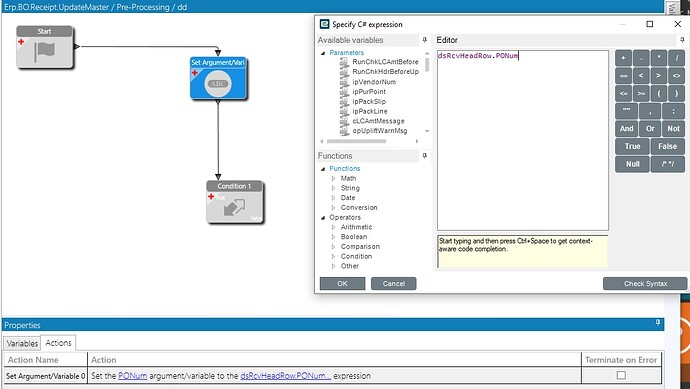Click inside the C# expression editor

523,140
